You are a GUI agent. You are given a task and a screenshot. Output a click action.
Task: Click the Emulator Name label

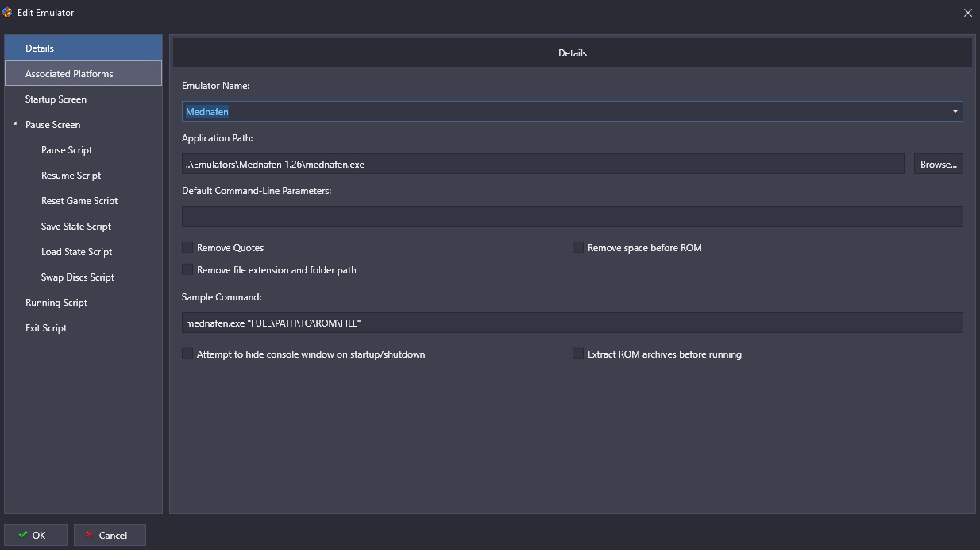(x=215, y=86)
